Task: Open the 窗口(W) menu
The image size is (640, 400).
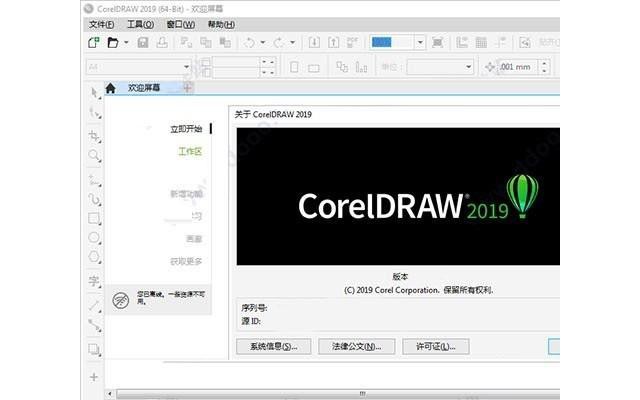Action: point(180,24)
